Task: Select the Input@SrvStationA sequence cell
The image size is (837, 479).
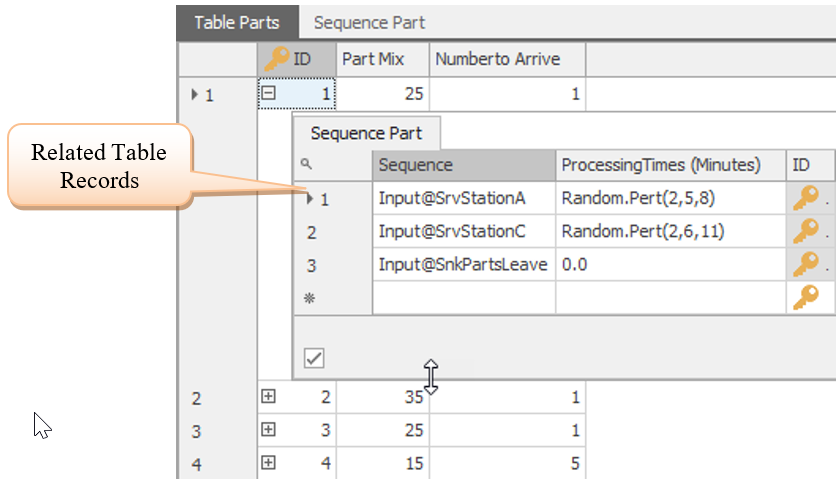Action: coord(464,198)
